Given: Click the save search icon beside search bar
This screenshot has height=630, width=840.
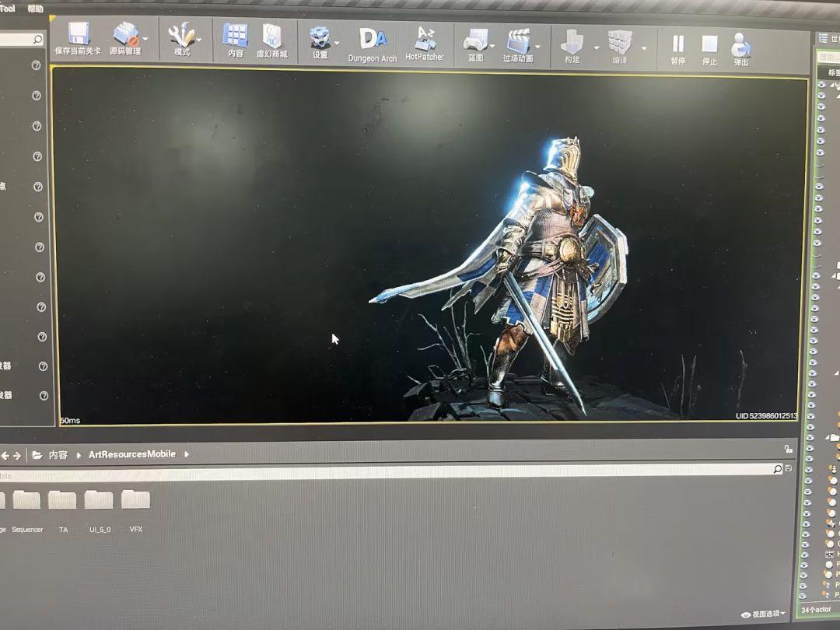Looking at the screenshot, I should (x=789, y=468).
